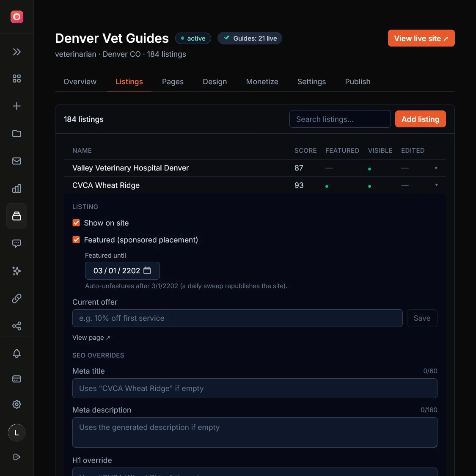Open the Publish tab

[358, 82]
